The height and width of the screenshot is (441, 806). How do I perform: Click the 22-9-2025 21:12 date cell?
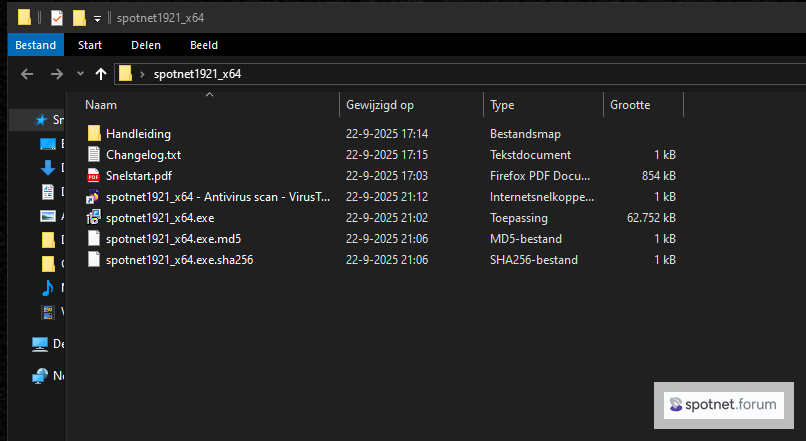[387, 197]
